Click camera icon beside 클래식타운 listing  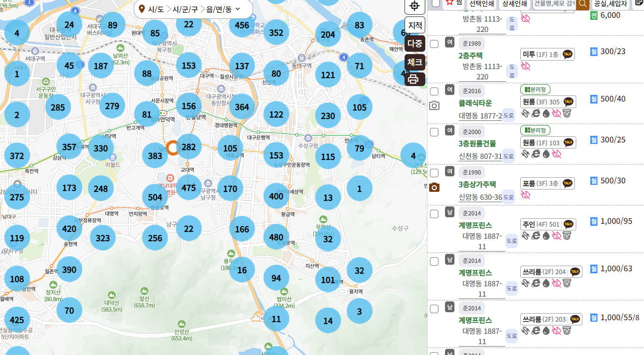tap(435, 106)
